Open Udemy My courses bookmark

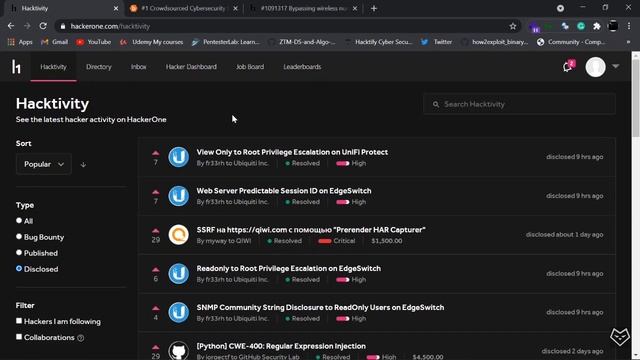(x=151, y=42)
